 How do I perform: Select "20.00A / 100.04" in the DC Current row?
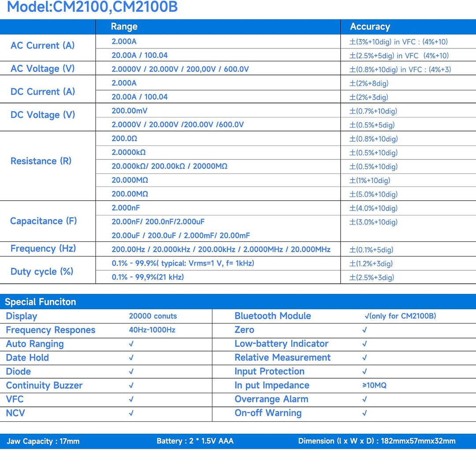[140, 97]
